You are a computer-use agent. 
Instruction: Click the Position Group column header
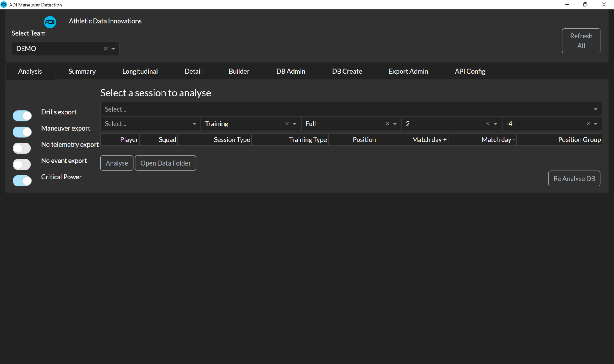(x=559, y=140)
